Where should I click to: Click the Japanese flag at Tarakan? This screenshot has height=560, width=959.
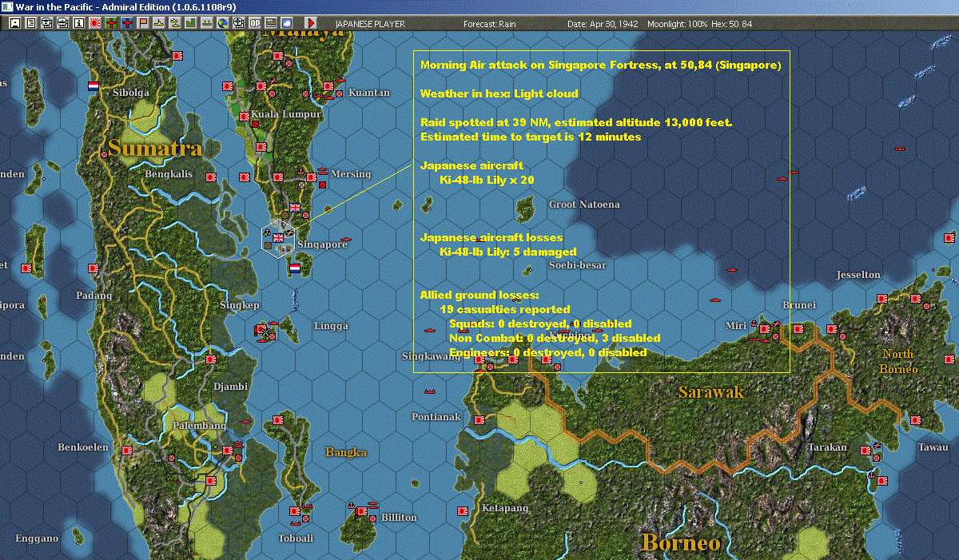[x=865, y=450]
